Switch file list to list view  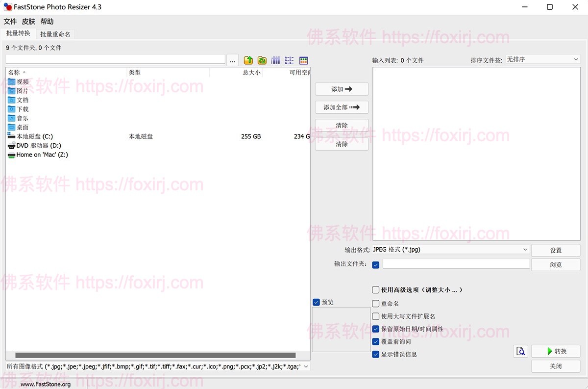point(290,60)
